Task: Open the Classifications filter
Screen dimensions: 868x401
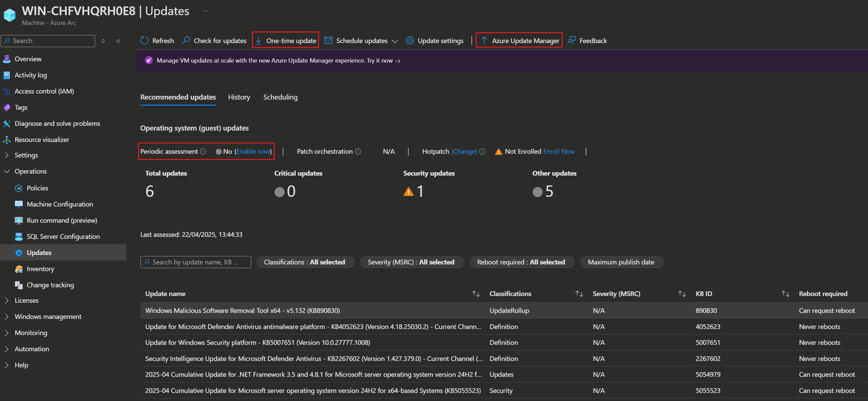Action: 305,262
